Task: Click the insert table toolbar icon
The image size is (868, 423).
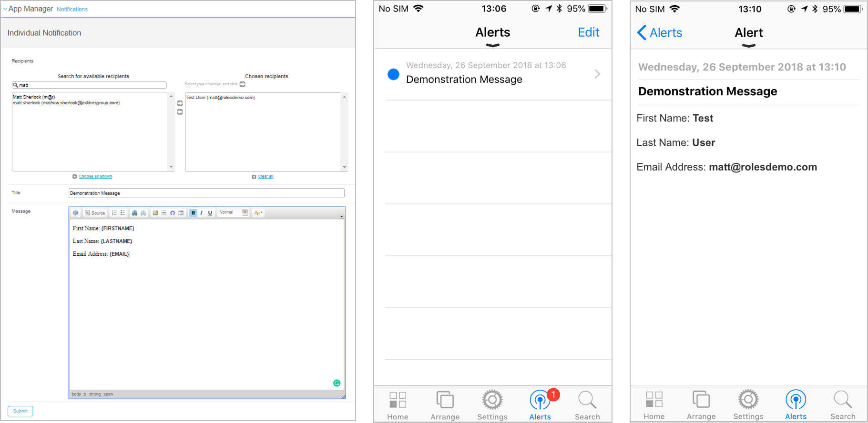Action: point(181,213)
